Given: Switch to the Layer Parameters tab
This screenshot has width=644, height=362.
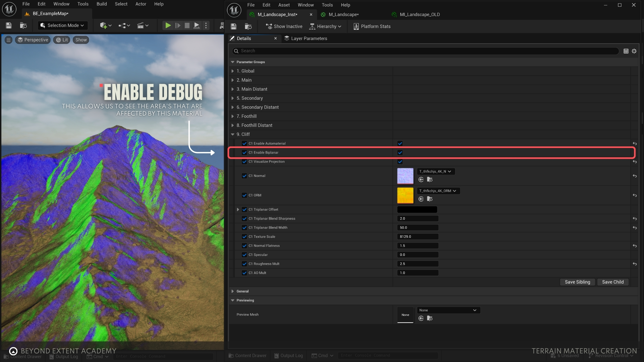Looking at the screenshot, I should 306,38.
